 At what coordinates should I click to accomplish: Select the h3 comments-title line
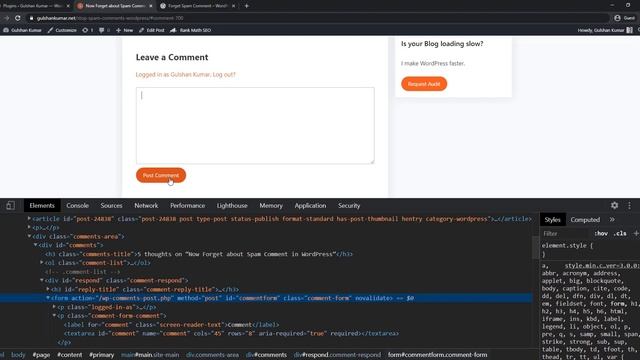tap(199, 254)
